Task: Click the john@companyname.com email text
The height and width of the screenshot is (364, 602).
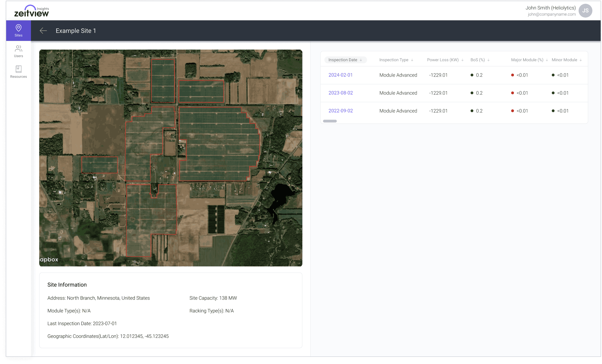Action: [551, 14]
